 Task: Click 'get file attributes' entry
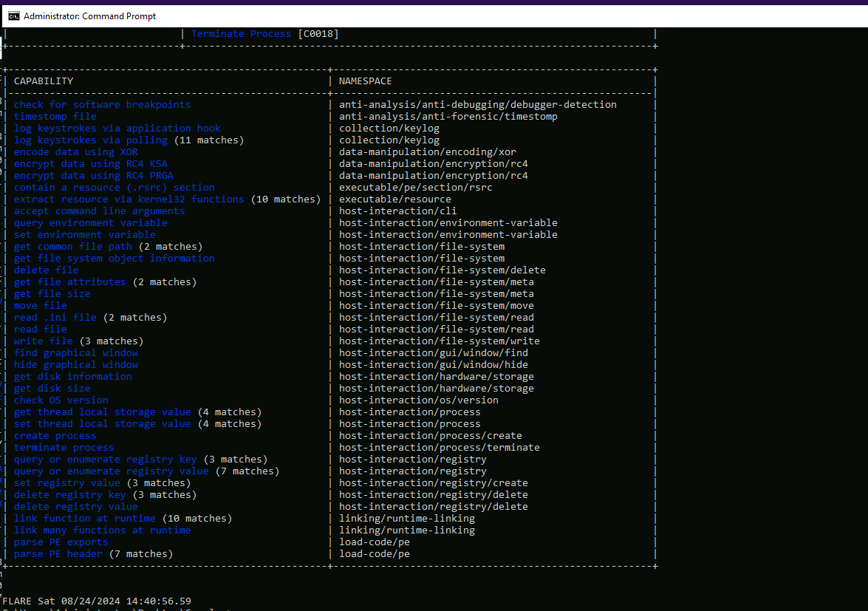[69, 281]
